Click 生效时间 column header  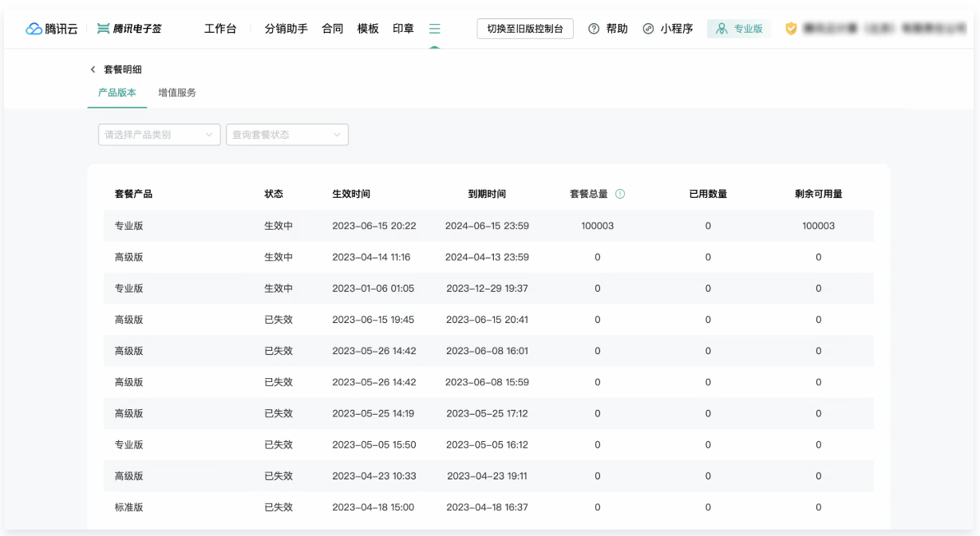tap(351, 194)
